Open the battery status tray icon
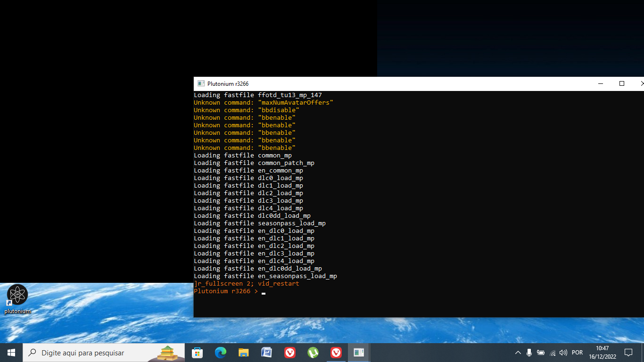The image size is (644, 362). [541, 353]
